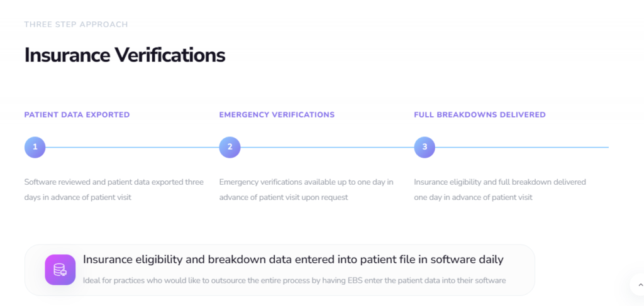Click the Insurance Verifications main title
This screenshot has width=644, height=306.
[125, 55]
